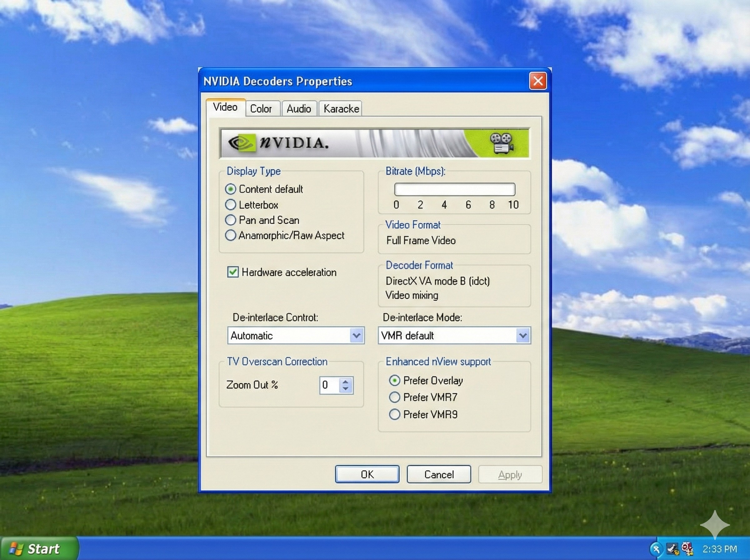Select Pan and Scan display type

(x=231, y=220)
